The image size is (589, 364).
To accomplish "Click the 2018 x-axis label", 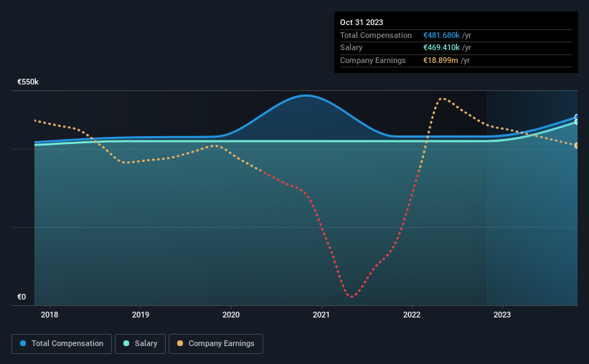I will click(x=50, y=315).
